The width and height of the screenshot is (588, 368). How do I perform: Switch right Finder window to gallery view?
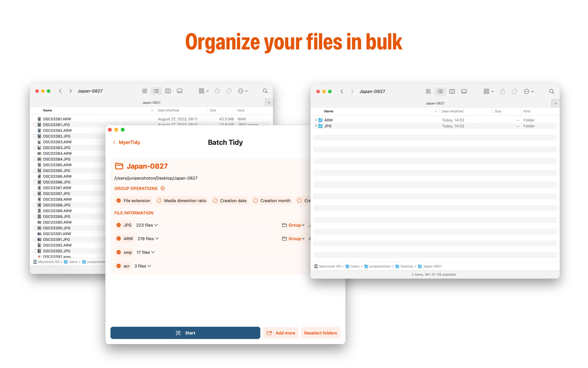[464, 92]
